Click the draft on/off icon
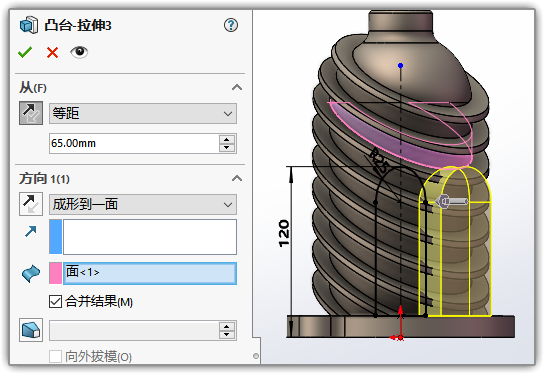 click(31, 330)
